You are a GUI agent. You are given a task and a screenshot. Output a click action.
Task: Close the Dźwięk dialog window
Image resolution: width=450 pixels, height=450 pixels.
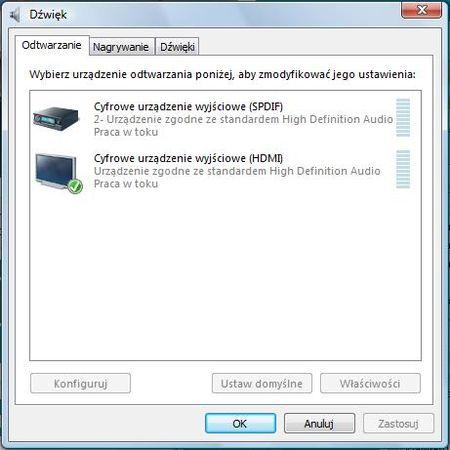coord(422,10)
